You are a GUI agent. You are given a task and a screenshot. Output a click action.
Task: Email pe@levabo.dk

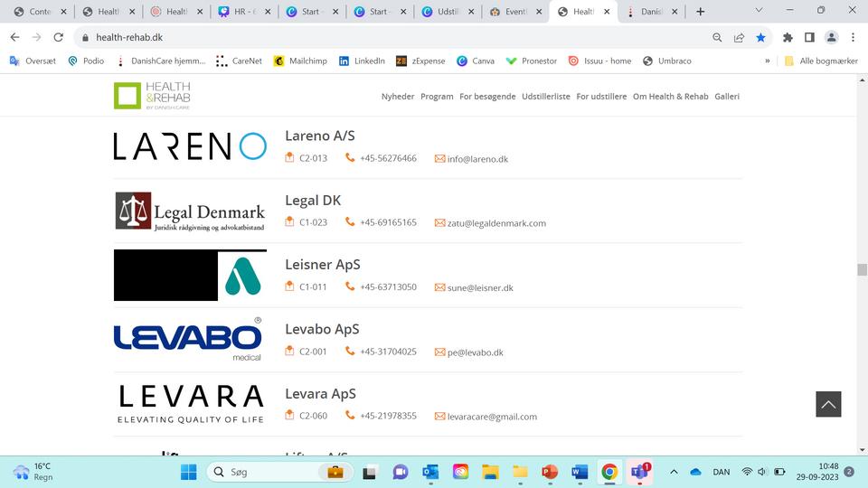point(475,352)
